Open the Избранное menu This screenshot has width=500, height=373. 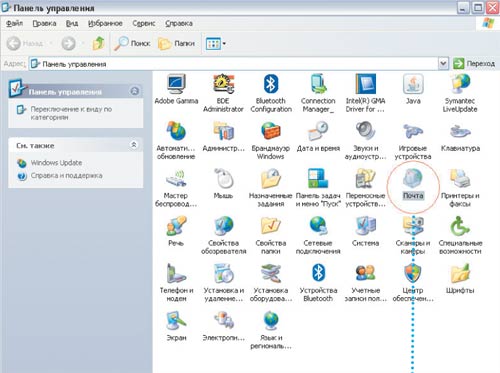[105, 23]
